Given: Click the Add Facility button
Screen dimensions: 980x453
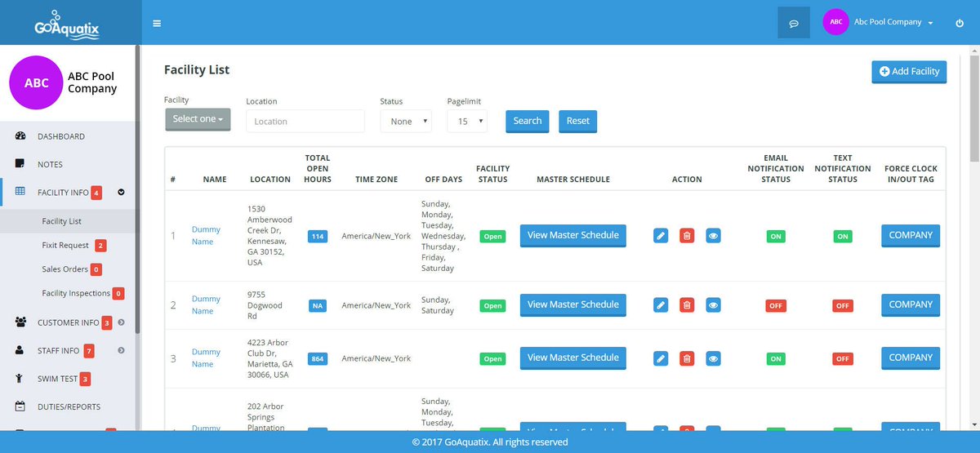Looking at the screenshot, I should click(909, 72).
